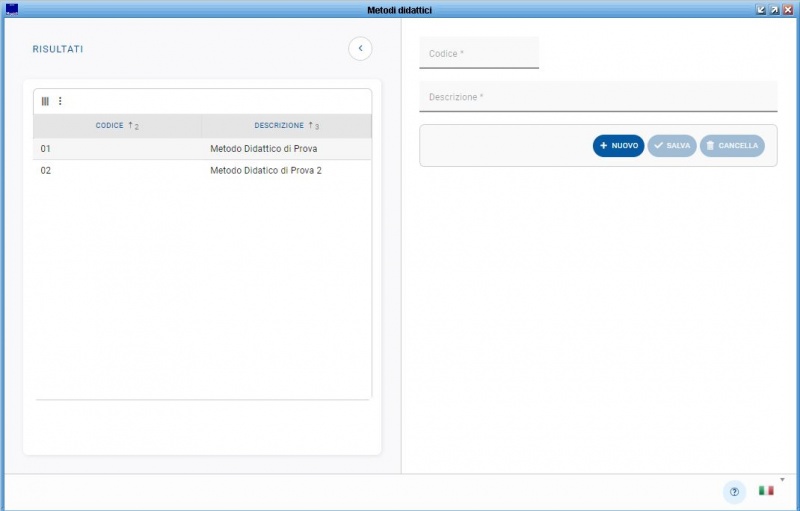Close the Metodi didattici window
The height and width of the screenshot is (511, 800).
pyautogui.click(x=788, y=10)
